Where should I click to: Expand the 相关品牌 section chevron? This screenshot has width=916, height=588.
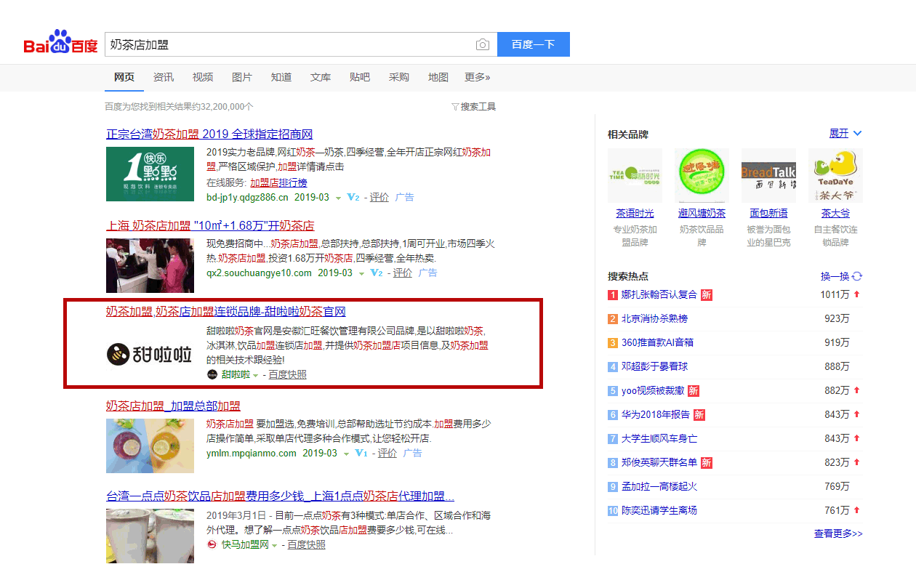[x=857, y=134]
